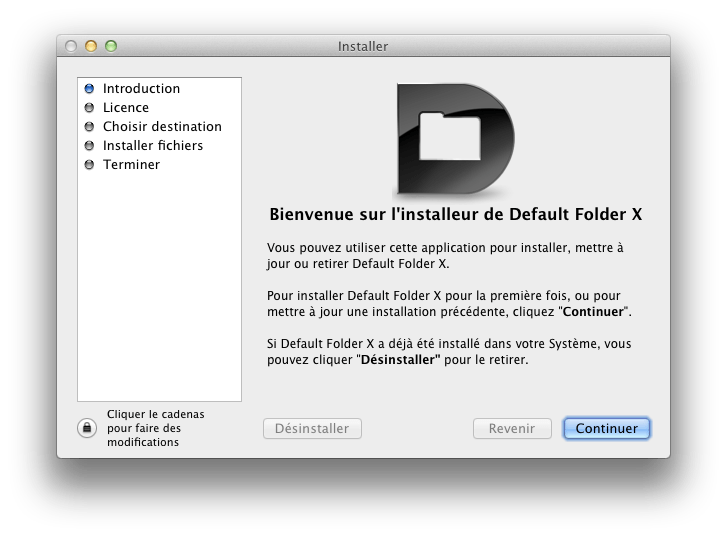Select the Introduction step label

point(141,88)
